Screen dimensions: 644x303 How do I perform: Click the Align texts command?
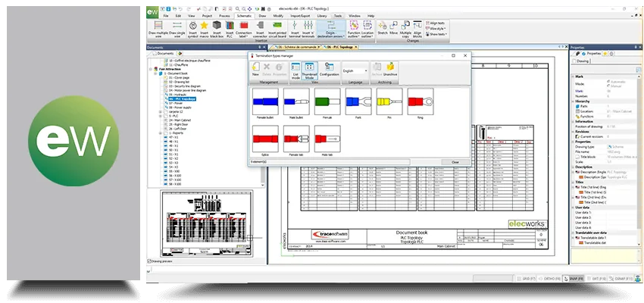pyautogui.click(x=436, y=23)
